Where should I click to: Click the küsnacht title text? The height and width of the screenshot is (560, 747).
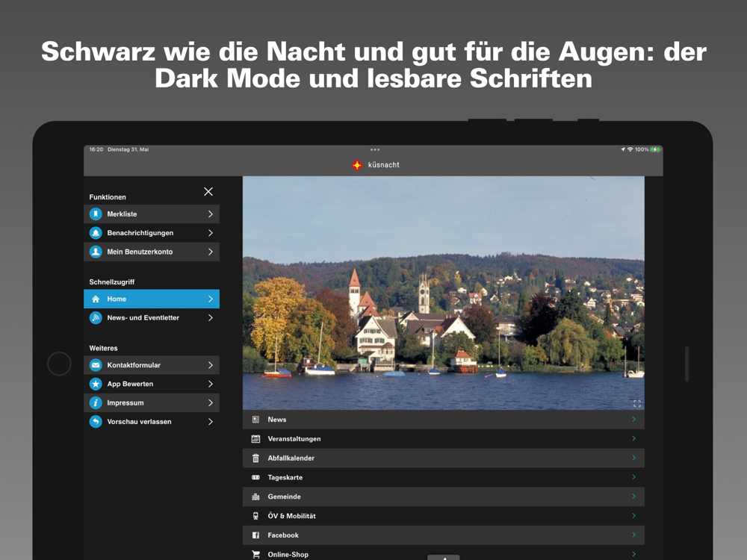(383, 165)
